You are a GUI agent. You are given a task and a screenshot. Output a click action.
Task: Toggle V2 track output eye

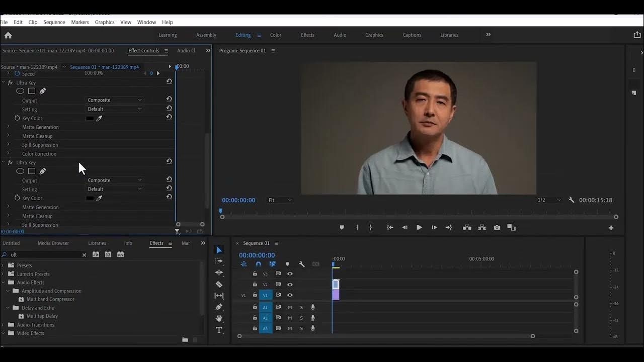pyautogui.click(x=290, y=285)
